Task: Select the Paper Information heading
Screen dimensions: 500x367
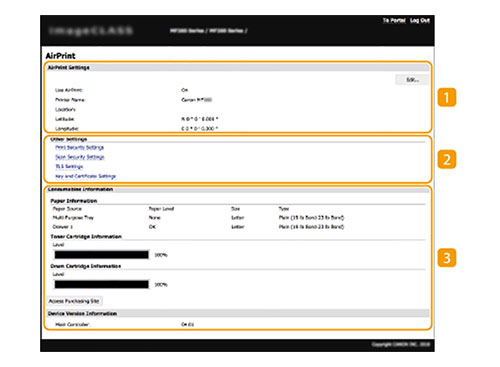Action: 74,201
